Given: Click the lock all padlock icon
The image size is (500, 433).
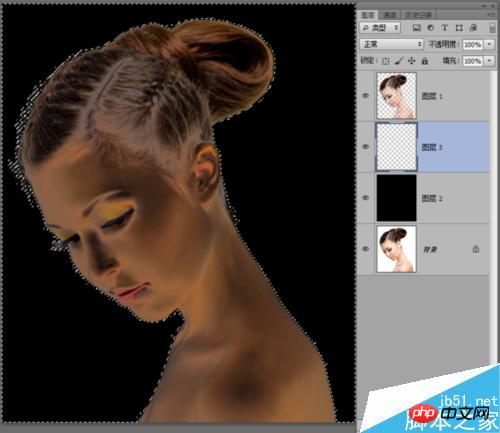Looking at the screenshot, I should tap(425, 61).
